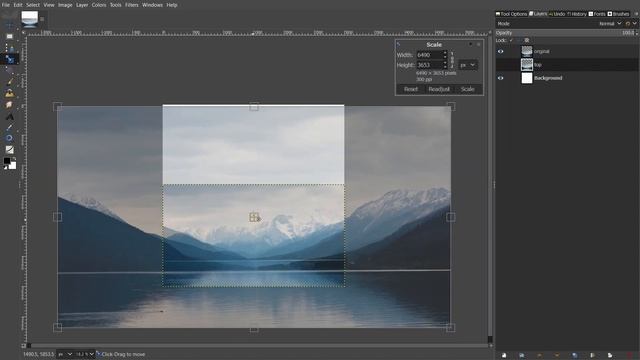Select the top layer thumbnail
The width and height of the screenshot is (640, 360).
(x=527, y=64)
